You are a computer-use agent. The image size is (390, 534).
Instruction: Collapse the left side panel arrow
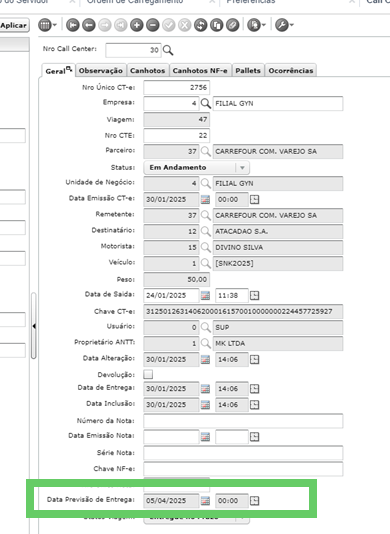click(34, 326)
